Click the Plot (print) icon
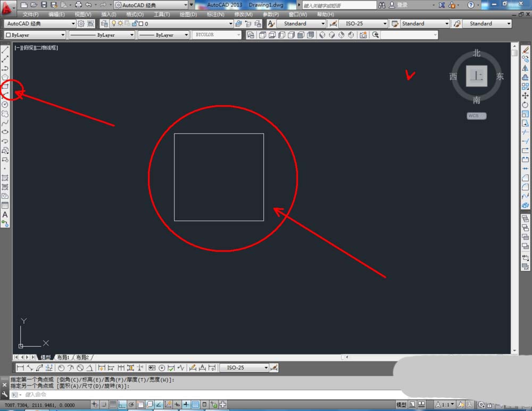532x411 pixels. (78, 5)
